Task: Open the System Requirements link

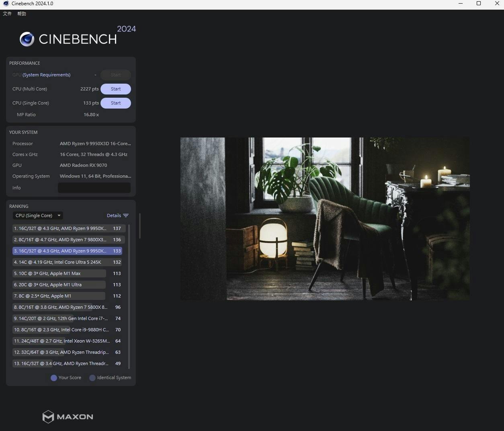Action: click(x=47, y=75)
